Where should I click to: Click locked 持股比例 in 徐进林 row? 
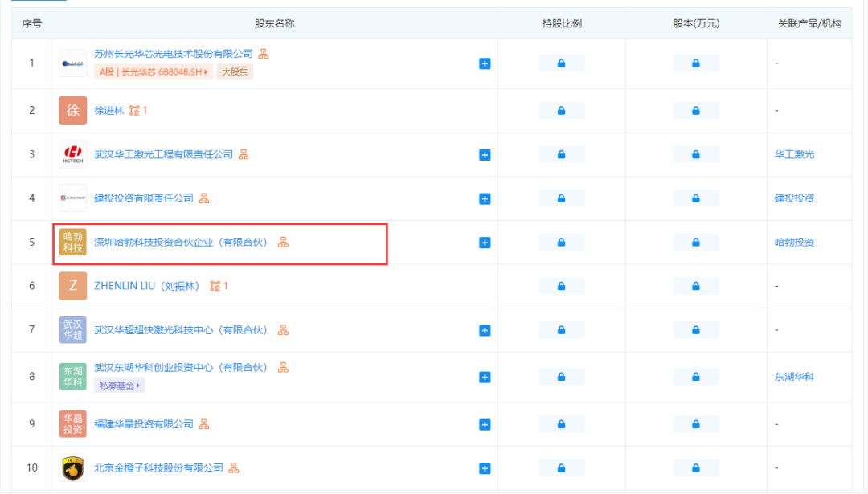(561, 111)
